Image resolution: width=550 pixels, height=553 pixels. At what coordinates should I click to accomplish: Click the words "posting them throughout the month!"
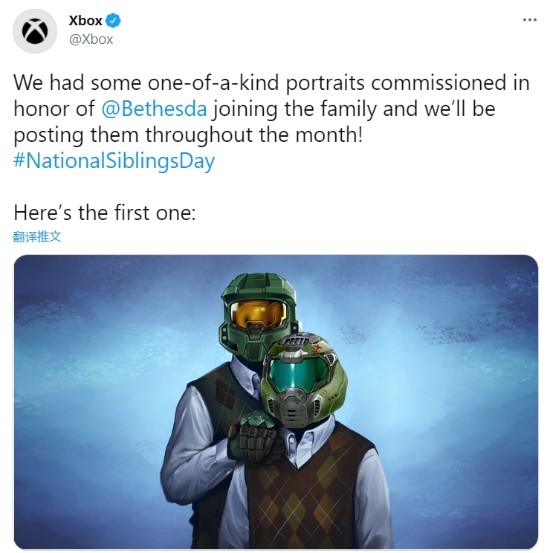[x=188, y=135]
